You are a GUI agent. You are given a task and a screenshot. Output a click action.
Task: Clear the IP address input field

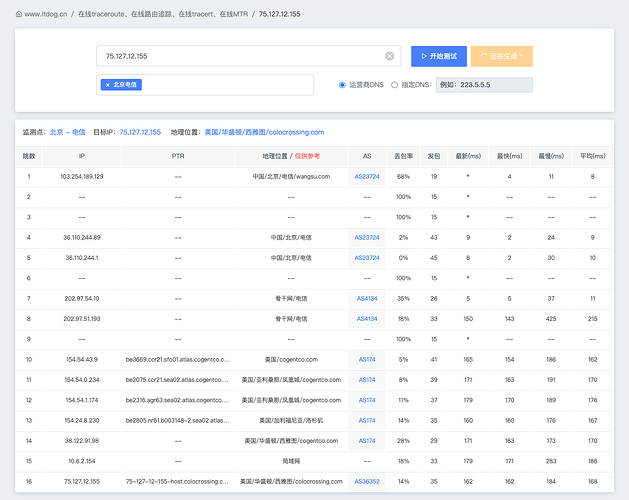[x=389, y=56]
